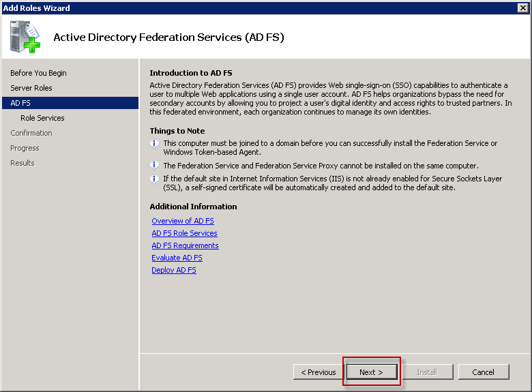
Task: Click the info icon beside IIS SSL note
Action: [x=154, y=179]
